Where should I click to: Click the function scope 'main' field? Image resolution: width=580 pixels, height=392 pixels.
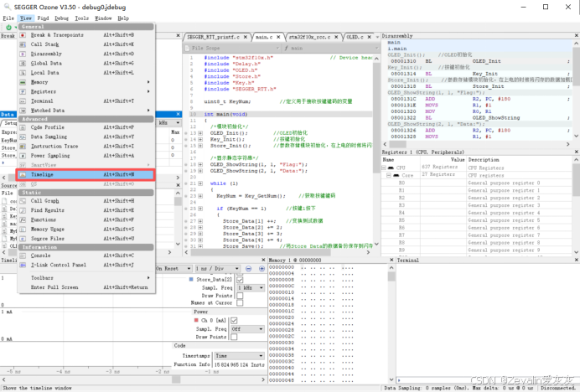tap(331, 48)
